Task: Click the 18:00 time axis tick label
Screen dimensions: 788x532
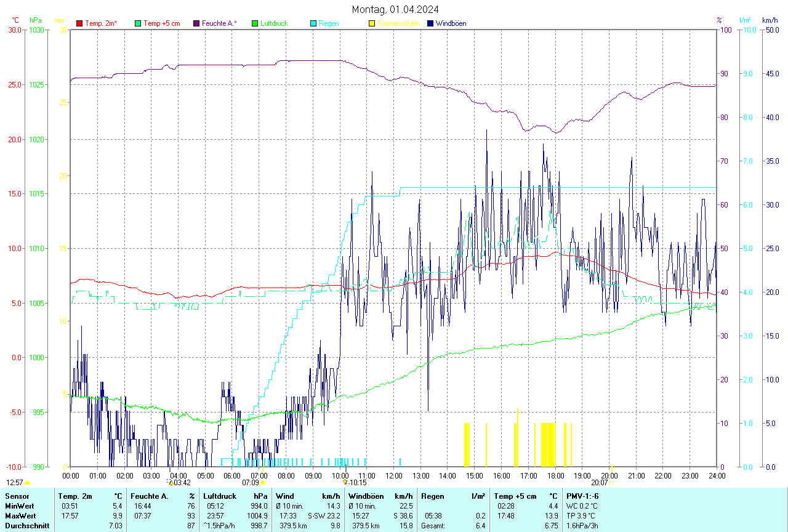Action: 555,475
